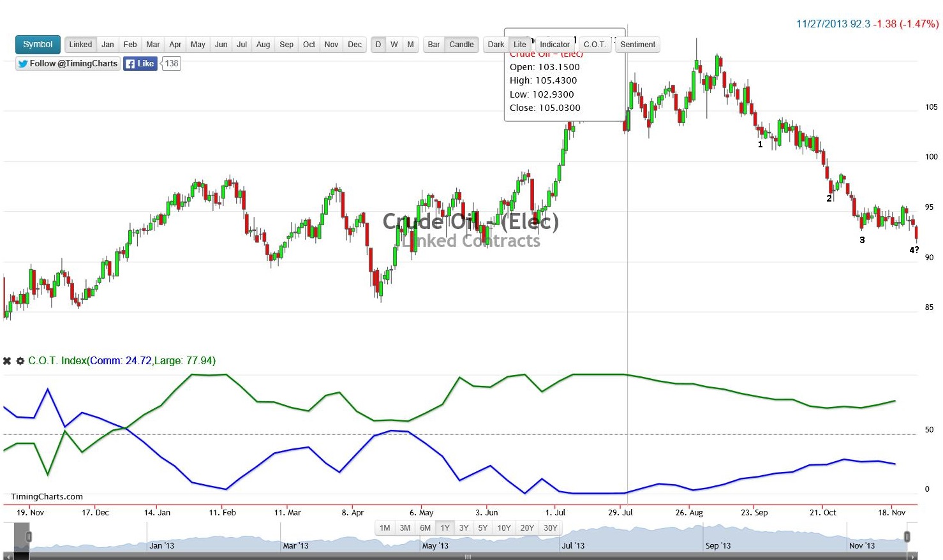Click the Facebook Like icon
The width and height of the screenshot is (943, 560).
(x=131, y=63)
